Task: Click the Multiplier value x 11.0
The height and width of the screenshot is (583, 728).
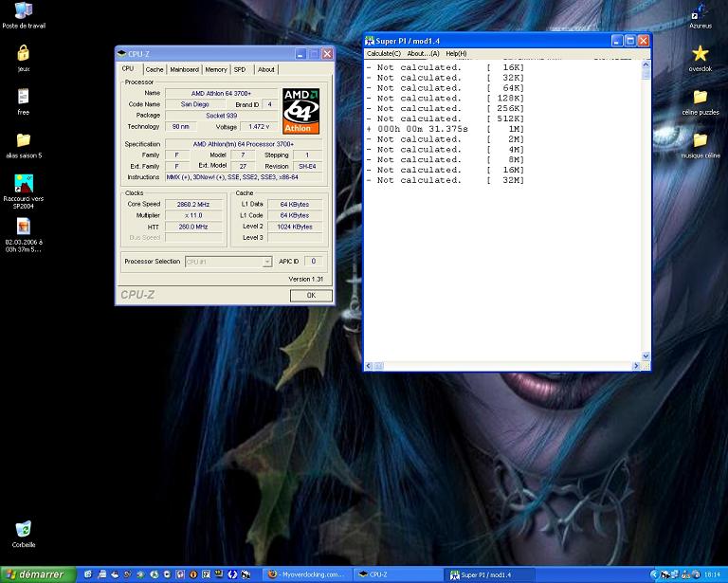Action: click(x=193, y=215)
